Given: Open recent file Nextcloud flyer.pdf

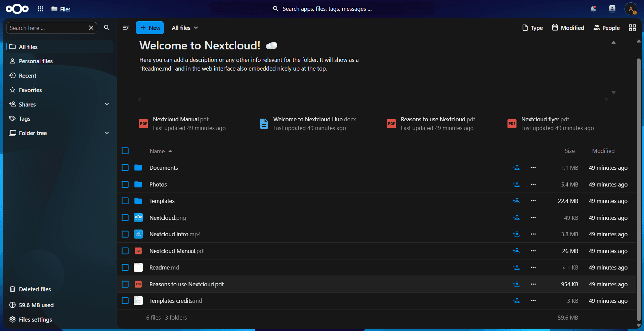Looking at the screenshot, I should (x=551, y=124).
